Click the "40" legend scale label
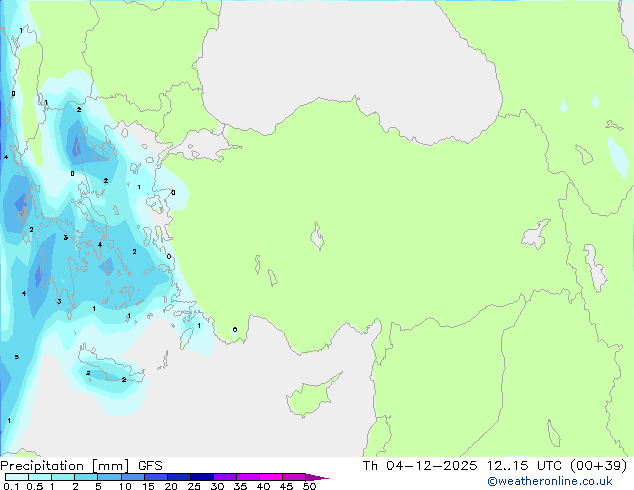634x490 pixels. point(263,486)
